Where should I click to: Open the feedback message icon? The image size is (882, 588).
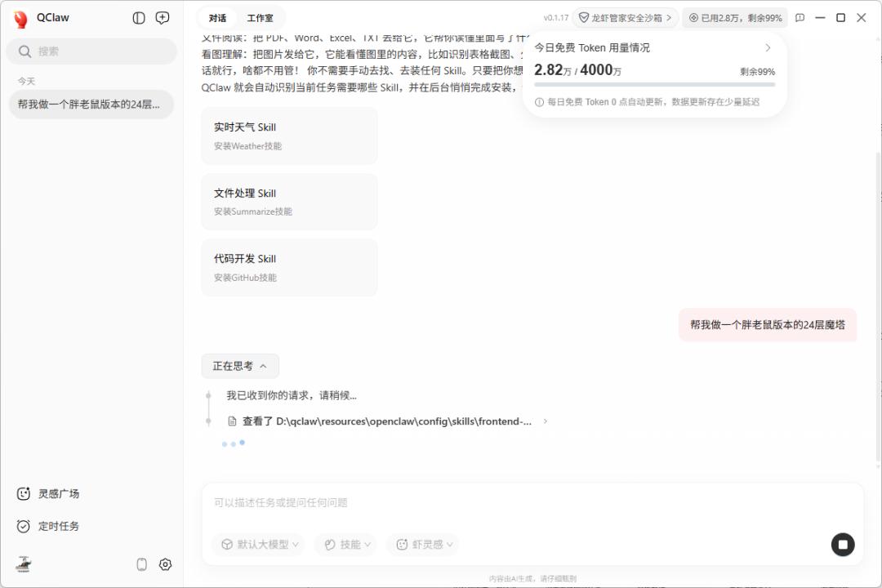[x=800, y=18]
